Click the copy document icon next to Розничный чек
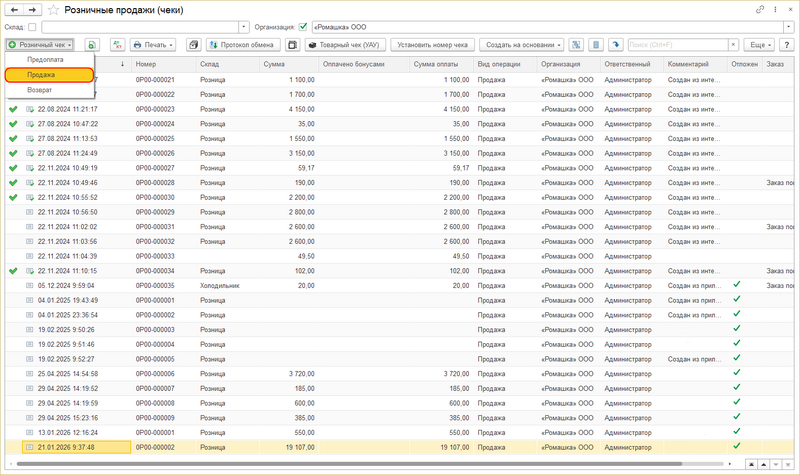Image resolution: width=800 pixels, height=475 pixels. (91, 45)
